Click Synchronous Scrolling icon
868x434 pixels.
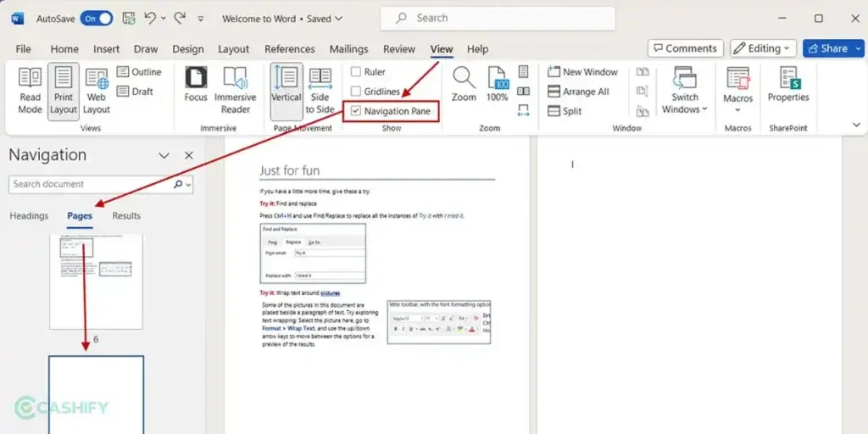[x=643, y=92]
